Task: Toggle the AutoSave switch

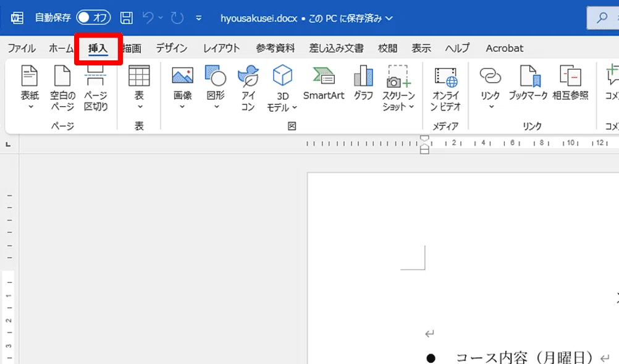Action: (93, 17)
